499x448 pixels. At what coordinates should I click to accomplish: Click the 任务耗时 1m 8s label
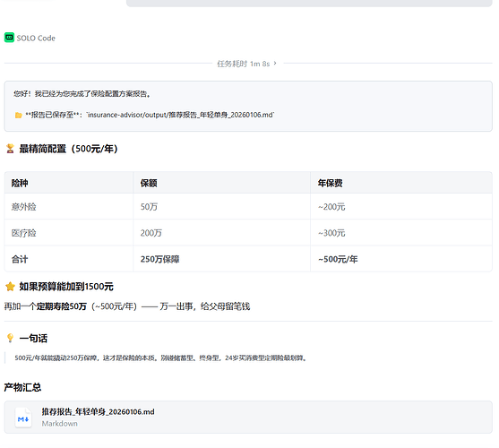(244, 64)
